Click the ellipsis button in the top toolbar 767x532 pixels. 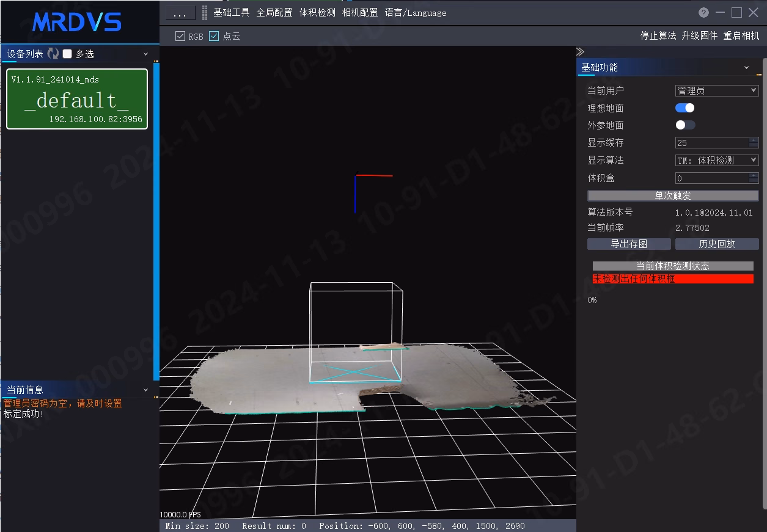[x=180, y=13]
